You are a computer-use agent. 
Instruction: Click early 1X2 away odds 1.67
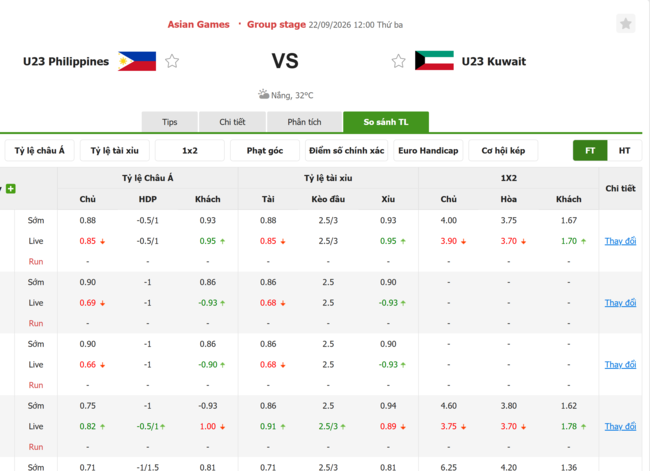point(569,220)
